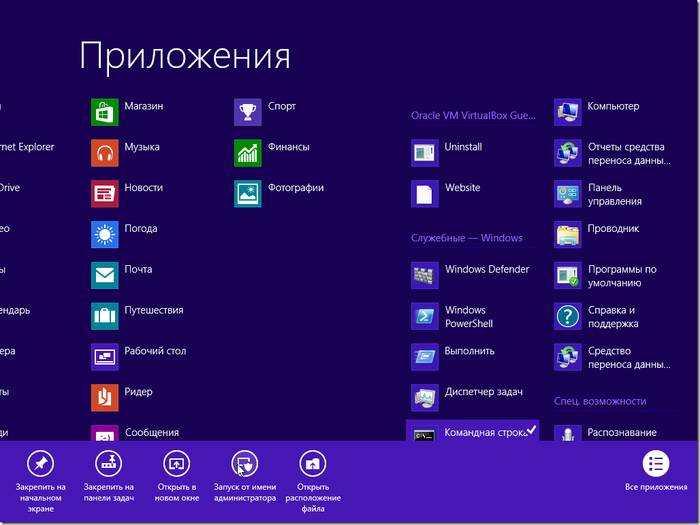Click the partially visible Explorer label
The width and height of the screenshot is (700, 525).
tap(27, 147)
